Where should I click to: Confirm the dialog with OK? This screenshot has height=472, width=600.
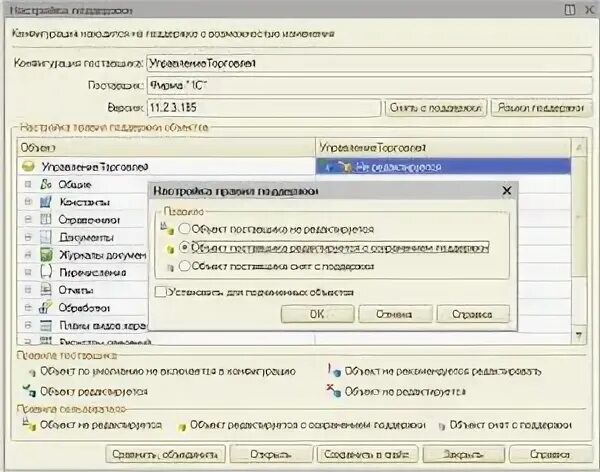[317, 314]
